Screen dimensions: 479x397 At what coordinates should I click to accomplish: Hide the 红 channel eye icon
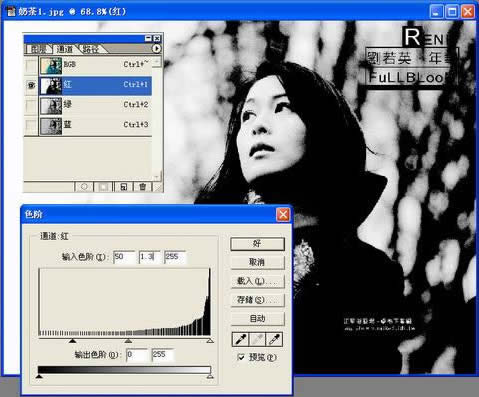(31, 85)
